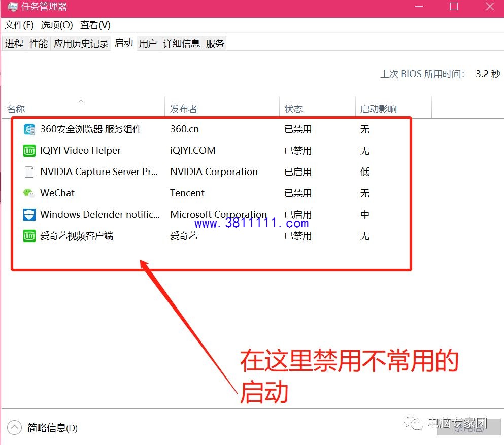Click the IQIYI Video Helper icon
This screenshot has height=445, width=504.
click(x=29, y=151)
